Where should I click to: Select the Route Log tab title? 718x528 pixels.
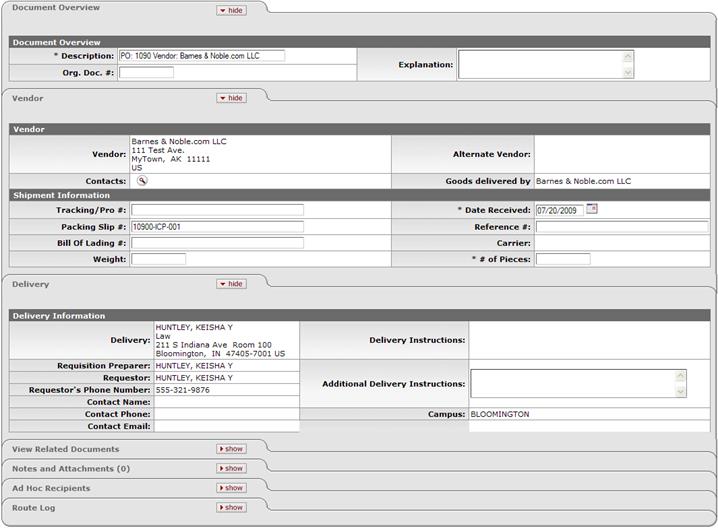[33, 508]
